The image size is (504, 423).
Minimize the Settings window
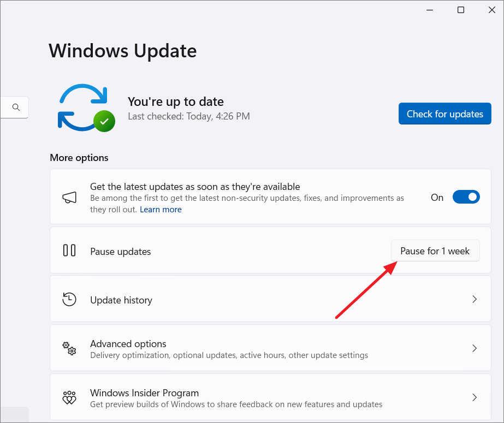[x=430, y=10]
